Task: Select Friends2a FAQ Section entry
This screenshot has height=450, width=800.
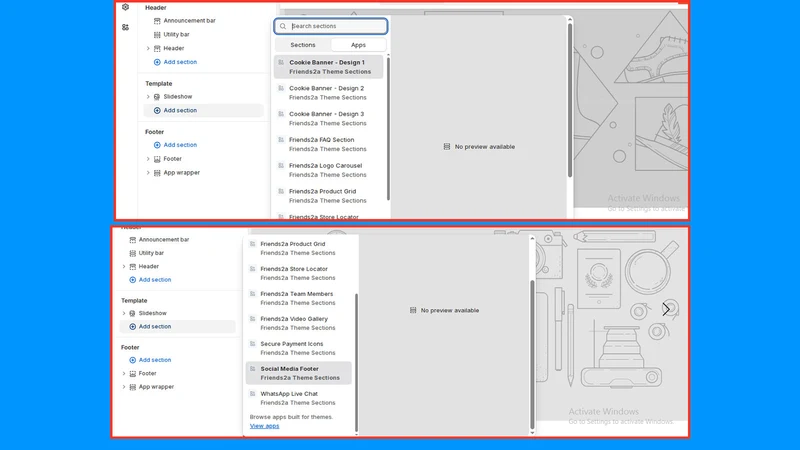Action: 329,144
